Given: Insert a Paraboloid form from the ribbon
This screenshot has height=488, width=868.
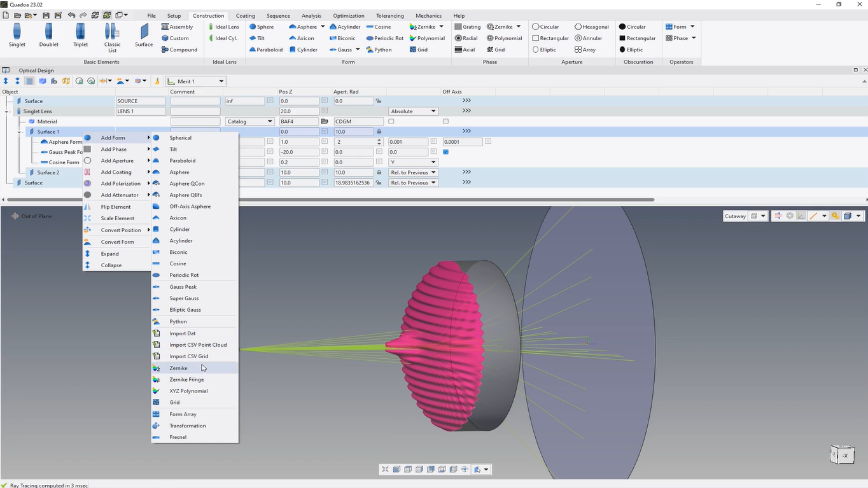Looking at the screenshot, I should click(266, 50).
